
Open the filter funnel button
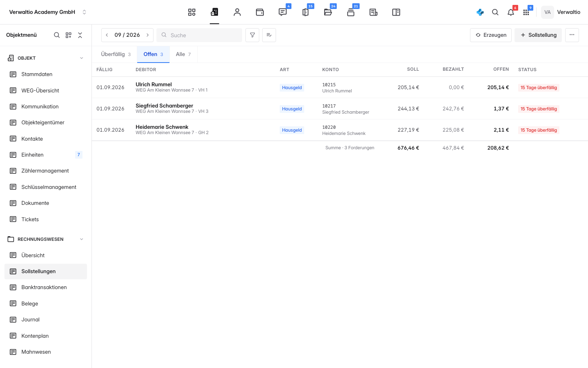pyautogui.click(x=252, y=35)
